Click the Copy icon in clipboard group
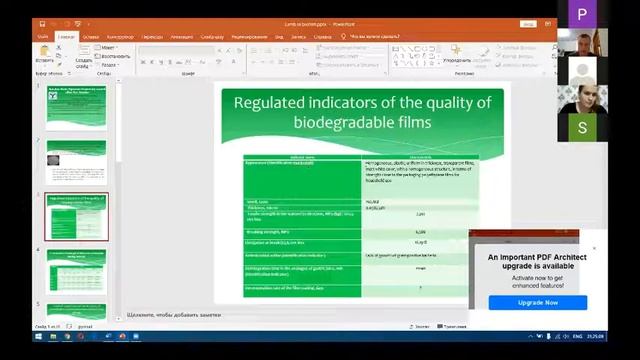The image size is (640, 360). click(59, 56)
